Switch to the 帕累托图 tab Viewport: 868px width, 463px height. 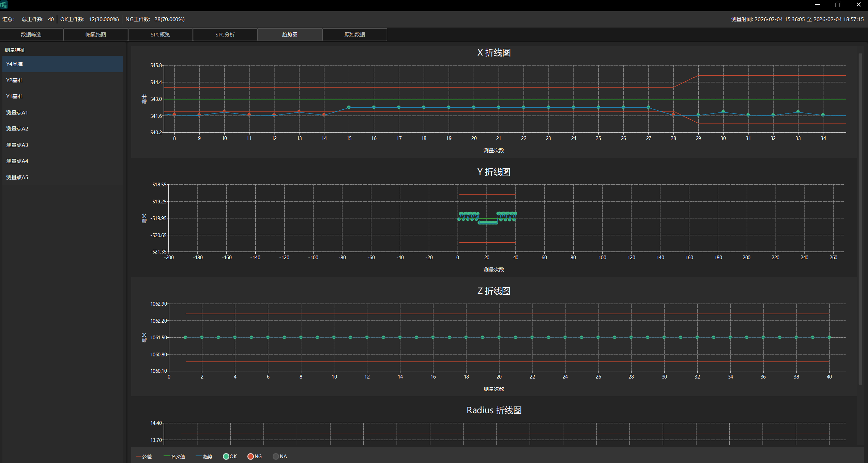click(96, 35)
